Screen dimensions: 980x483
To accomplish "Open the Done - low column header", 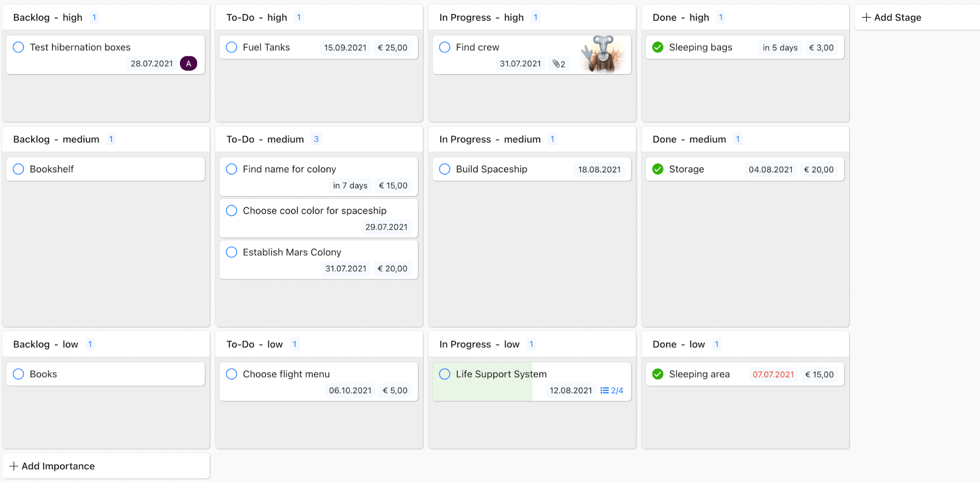I will click(678, 345).
